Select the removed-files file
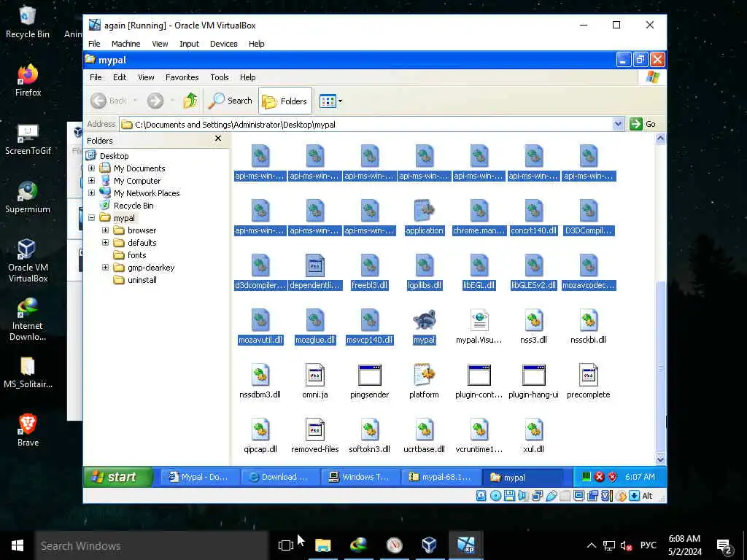Viewport: 747px width, 560px height. (x=315, y=437)
